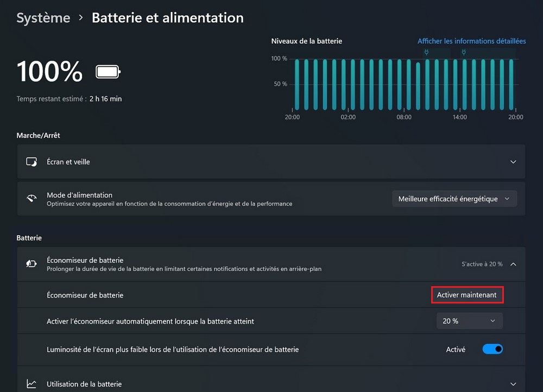The height and width of the screenshot is (392, 543).
Task: Click the Économiseur de batterie leaf icon
Action: pyautogui.click(x=31, y=264)
